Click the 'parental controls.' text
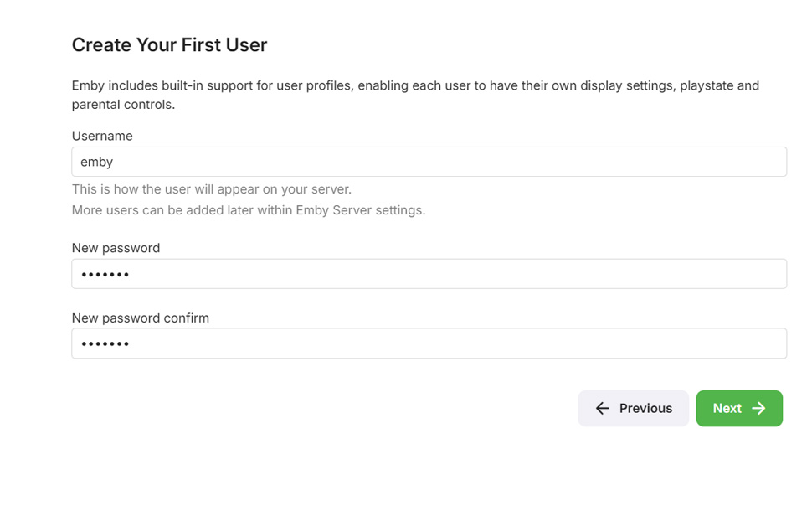The image size is (812, 506). (x=123, y=106)
